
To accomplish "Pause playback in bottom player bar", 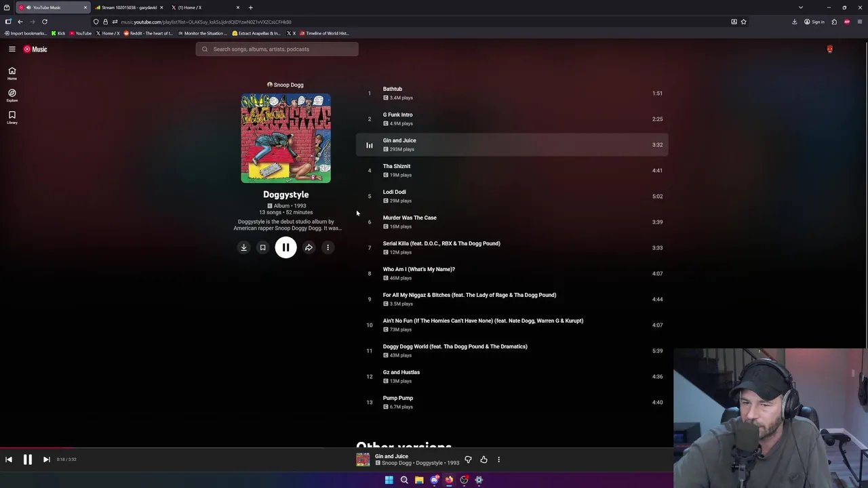I will point(28,460).
